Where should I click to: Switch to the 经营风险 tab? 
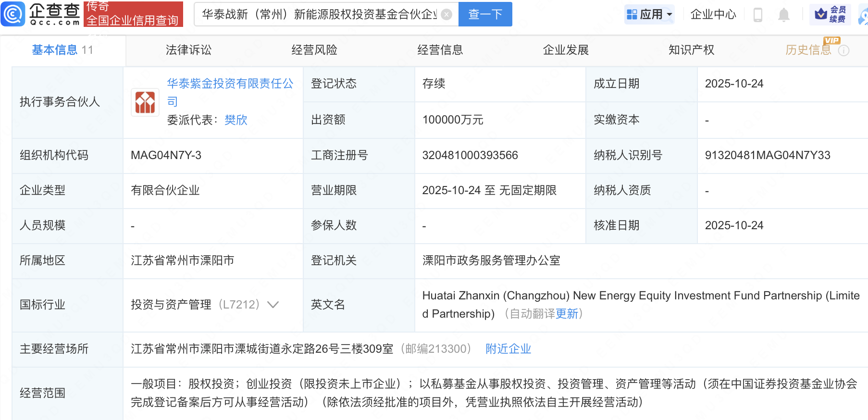(314, 50)
